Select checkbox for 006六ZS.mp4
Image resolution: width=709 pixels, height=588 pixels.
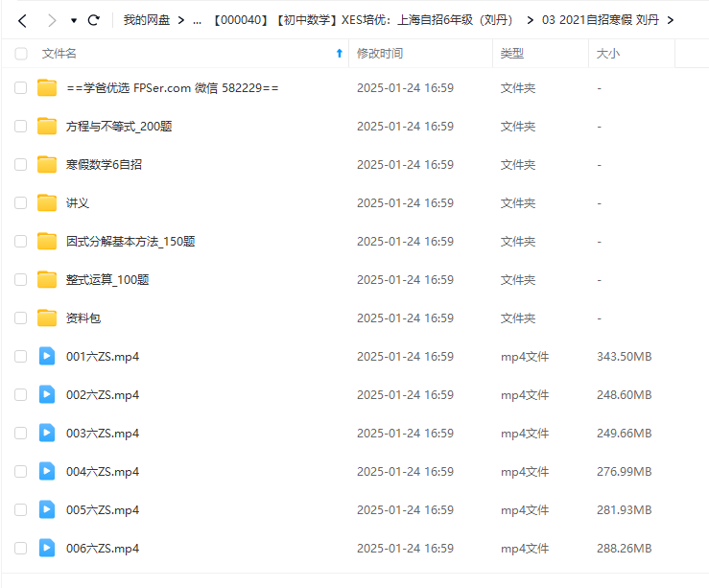(21, 549)
